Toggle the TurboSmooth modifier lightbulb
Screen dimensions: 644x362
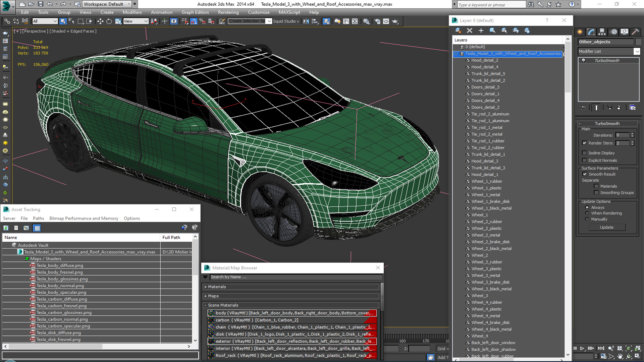pos(583,61)
